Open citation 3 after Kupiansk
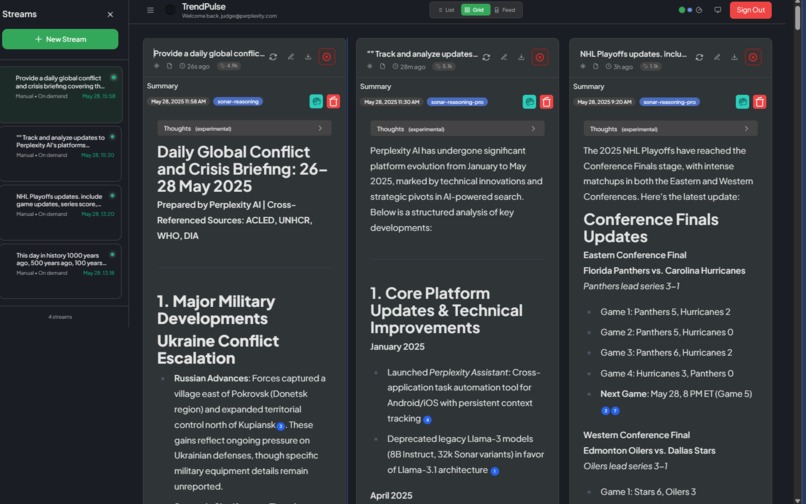Image resolution: width=806 pixels, height=504 pixels. pyautogui.click(x=281, y=426)
